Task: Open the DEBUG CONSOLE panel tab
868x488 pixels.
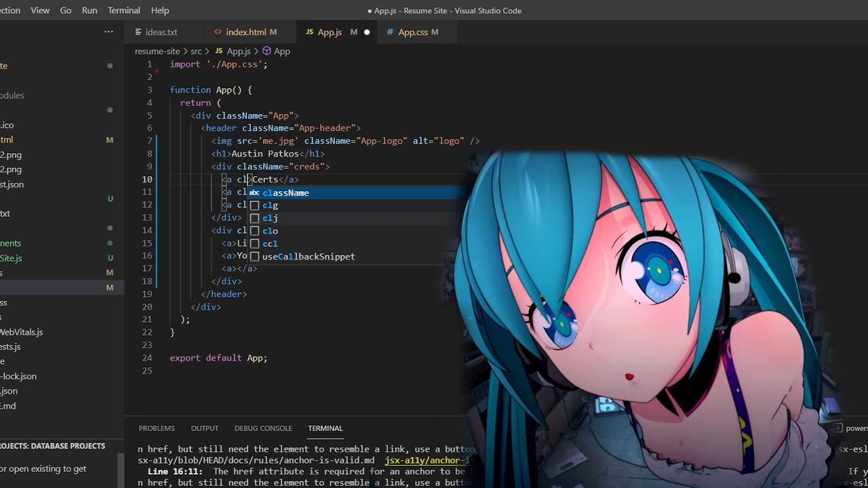Action: pos(263,428)
